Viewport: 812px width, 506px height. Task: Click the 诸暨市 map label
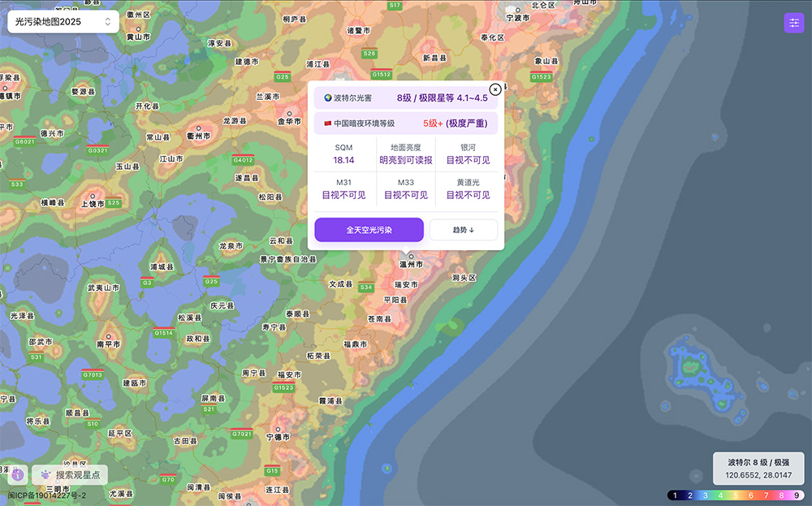(x=359, y=31)
